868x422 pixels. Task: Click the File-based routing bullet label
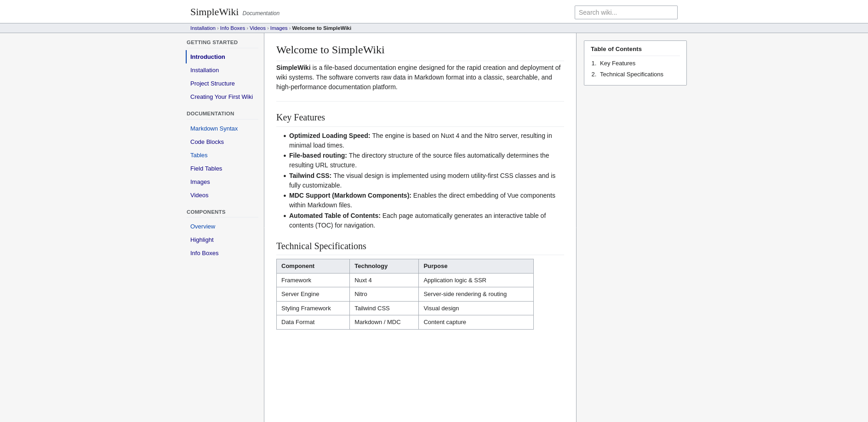[x=318, y=155]
